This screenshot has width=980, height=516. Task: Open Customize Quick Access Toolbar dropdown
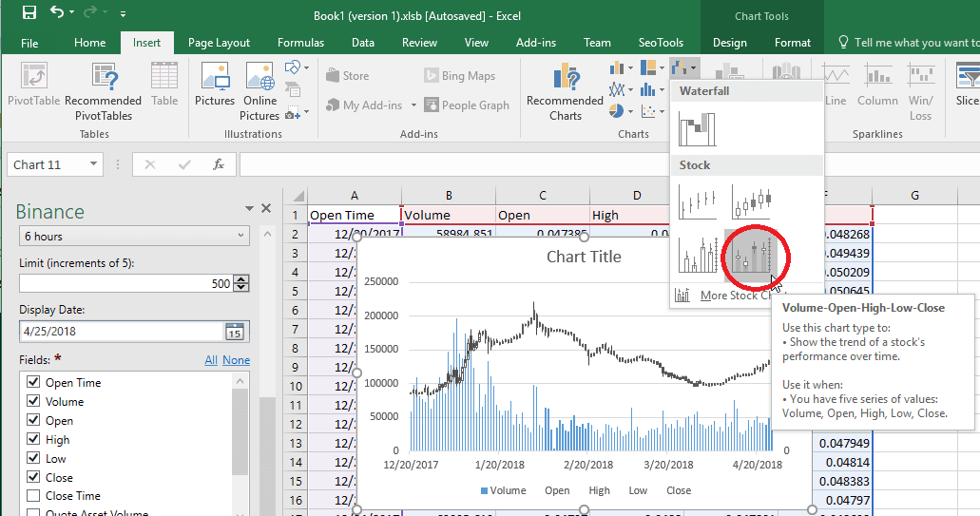pyautogui.click(x=123, y=13)
